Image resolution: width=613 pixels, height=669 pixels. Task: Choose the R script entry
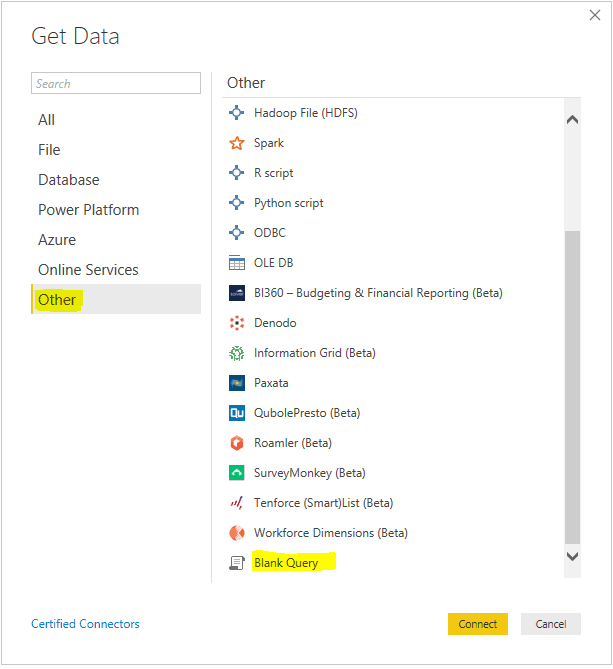(273, 173)
